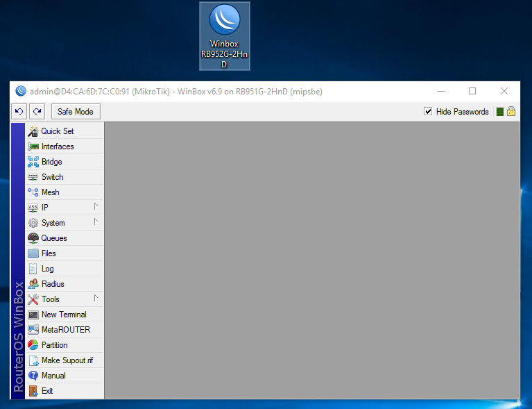Click the Mesh icon
The image size is (532, 409).
33,192
